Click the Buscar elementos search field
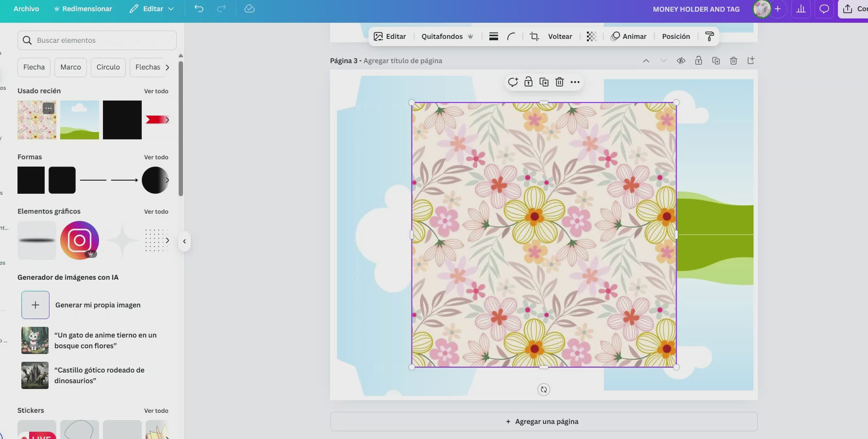 [x=97, y=40]
